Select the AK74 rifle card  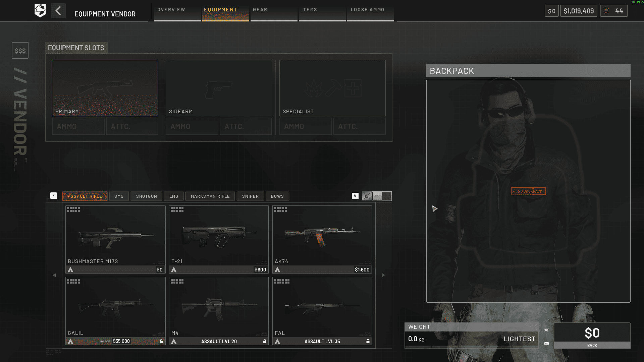pos(322,239)
